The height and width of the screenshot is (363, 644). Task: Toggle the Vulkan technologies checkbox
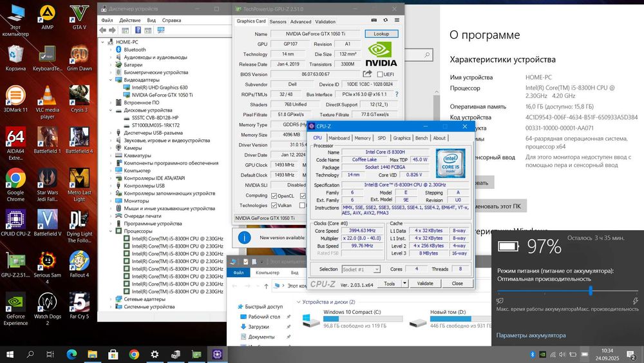[x=275, y=206]
